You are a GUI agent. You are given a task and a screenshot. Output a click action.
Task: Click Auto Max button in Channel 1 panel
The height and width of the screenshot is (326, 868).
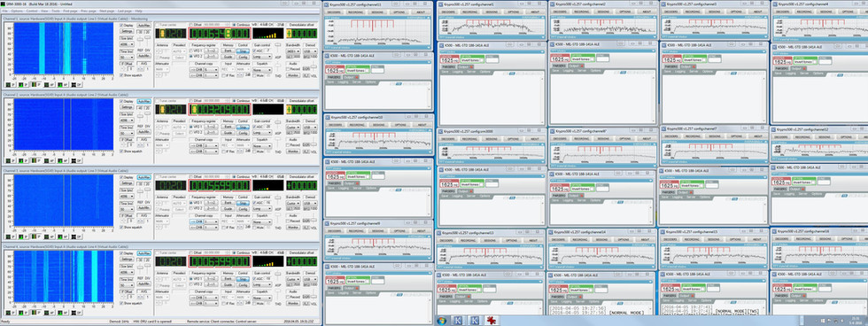[143, 26]
